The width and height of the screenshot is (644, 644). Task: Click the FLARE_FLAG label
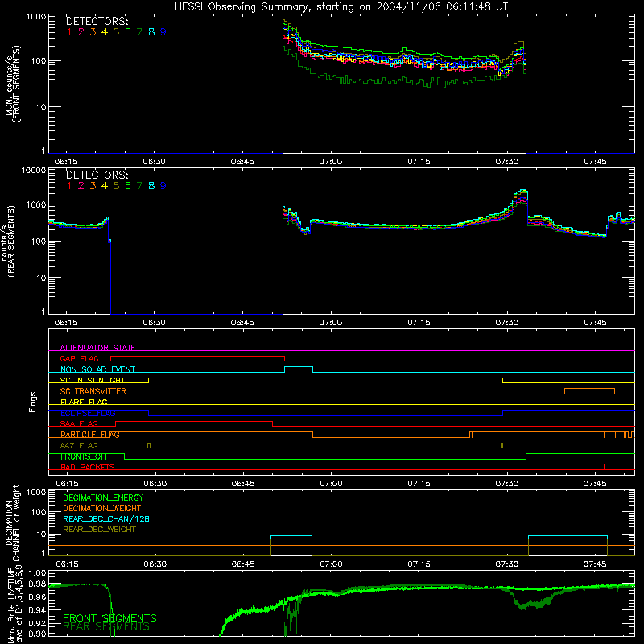(84, 402)
